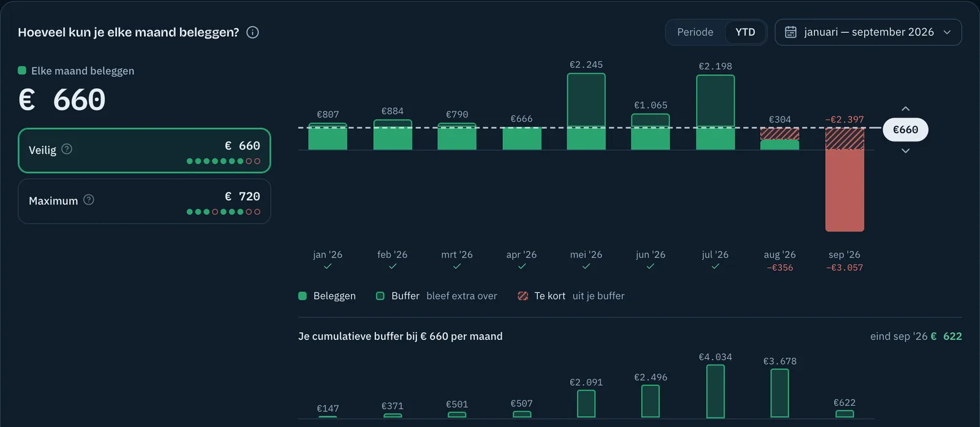Image resolution: width=980 pixels, height=427 pixels.
Task: Click the checkmark under jan '26
Action: pos(328,266)
